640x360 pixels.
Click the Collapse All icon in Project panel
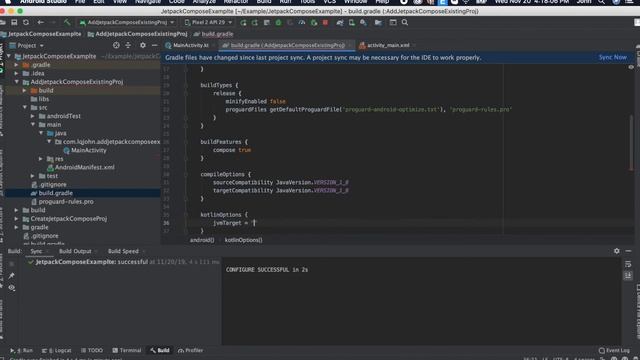(128, 45)
